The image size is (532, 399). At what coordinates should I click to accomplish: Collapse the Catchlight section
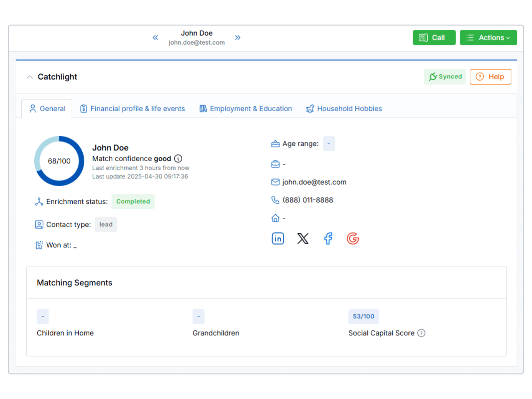[x=30, y=77]
